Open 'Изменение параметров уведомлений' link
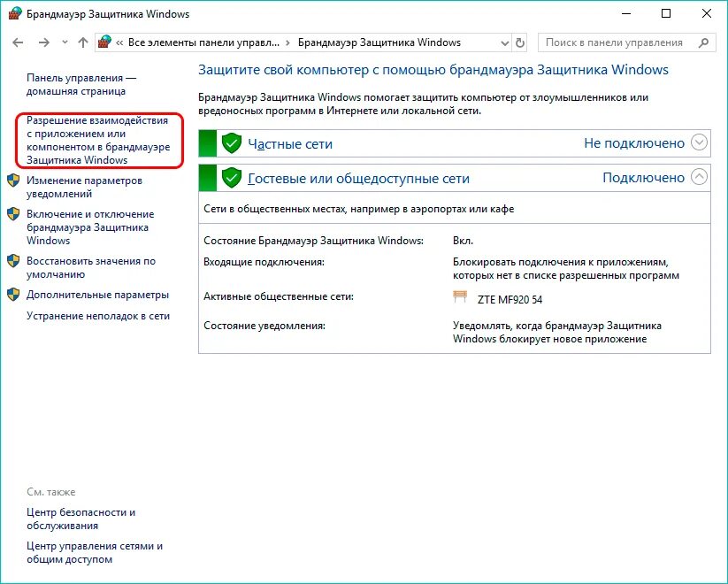The height and width of the screenshot is (584, 728). [x=84, y=187]
